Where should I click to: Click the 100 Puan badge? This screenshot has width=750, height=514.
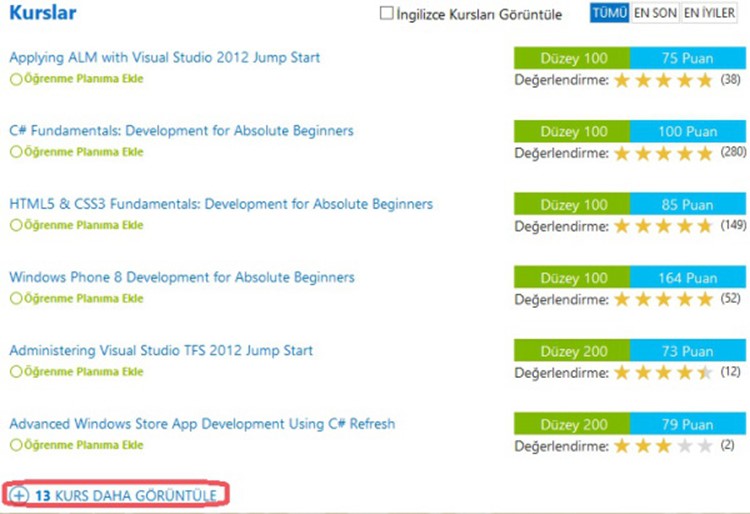coord(688,131)
